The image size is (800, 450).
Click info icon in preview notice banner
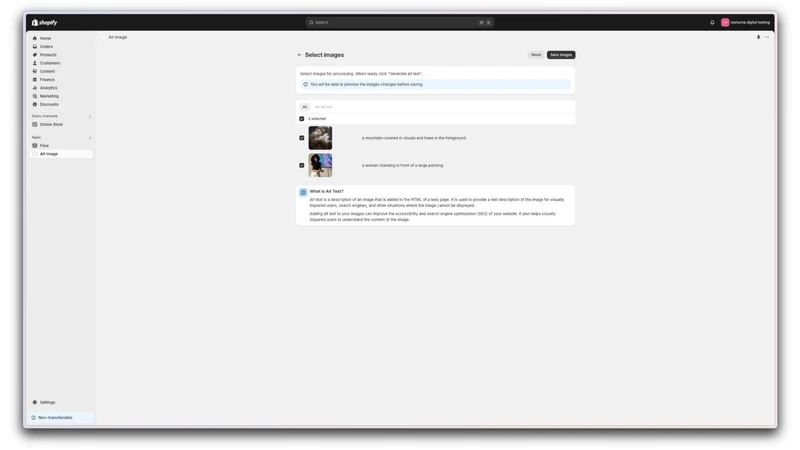pyautogui.click(x=306, y=84)
